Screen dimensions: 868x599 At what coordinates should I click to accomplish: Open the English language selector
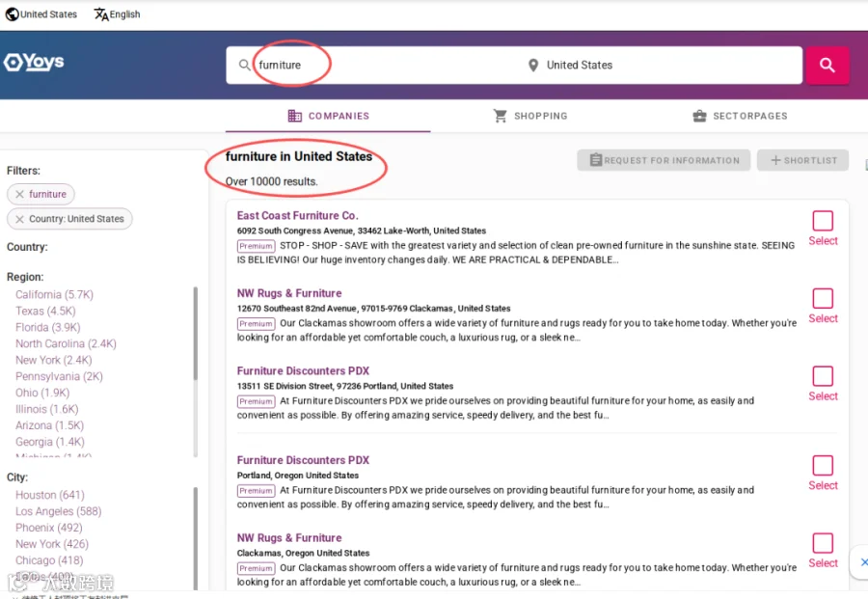(x=117, y=14)
